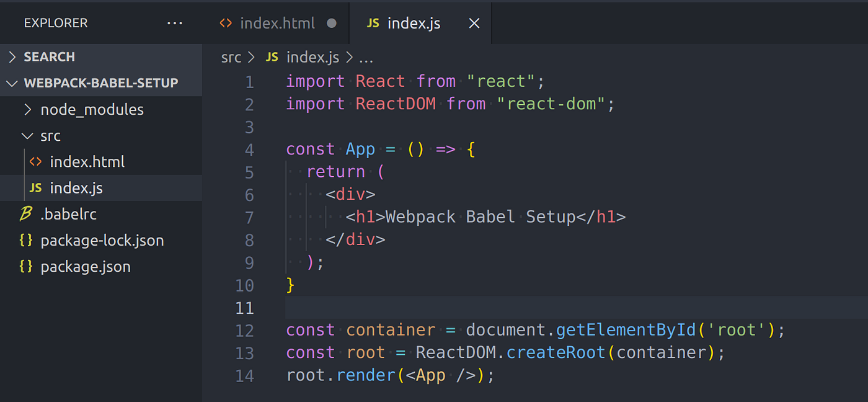Expand the node_modules folder
Image resolution: width=868 pixels, height=402 pixels.
(27, 109)
